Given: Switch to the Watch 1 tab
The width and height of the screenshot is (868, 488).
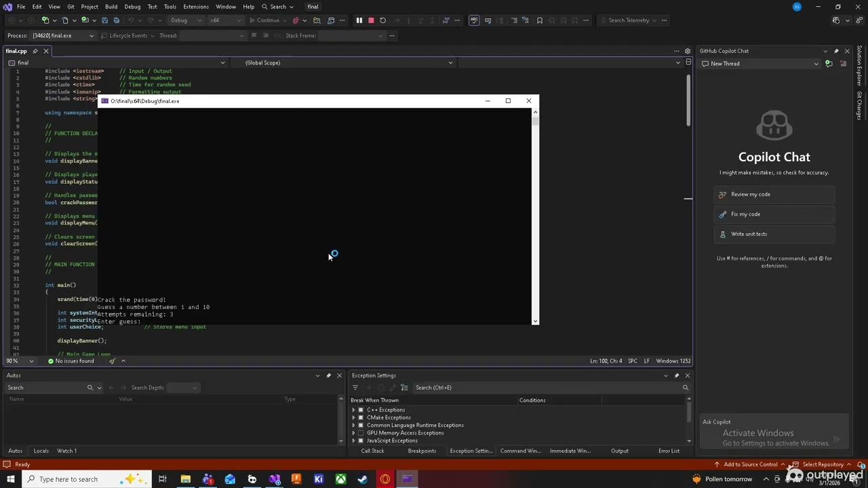Looking at the screenshot, I should 66,451.
